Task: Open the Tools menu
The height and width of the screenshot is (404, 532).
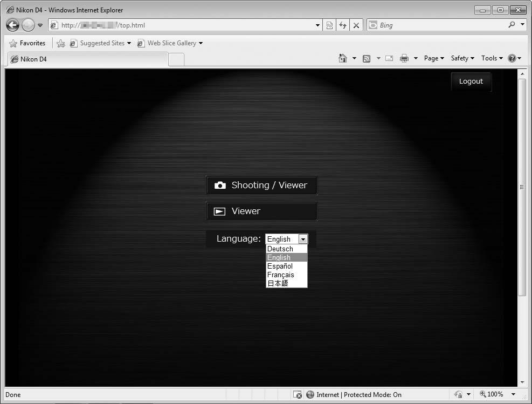Action: (x=492, y=58)
